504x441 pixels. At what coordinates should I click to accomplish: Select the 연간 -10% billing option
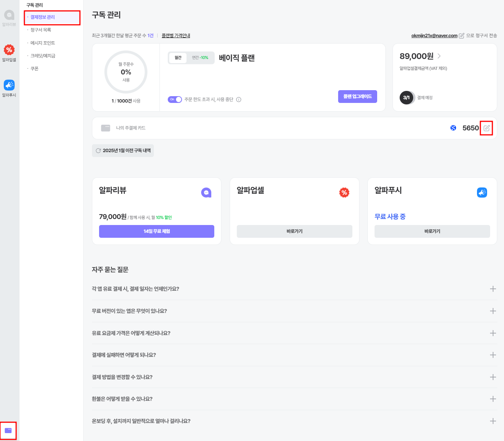(200, 58)
